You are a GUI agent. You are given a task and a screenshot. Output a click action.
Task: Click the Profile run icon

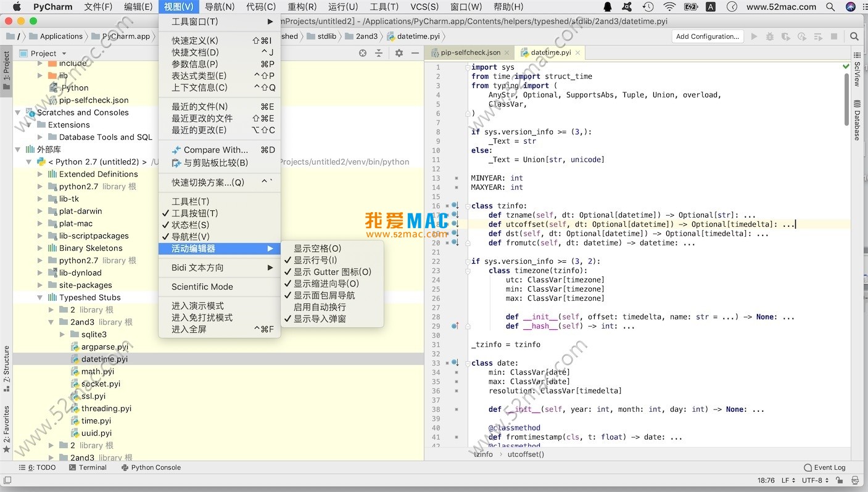pyautogui.click(x=802, y=36)
